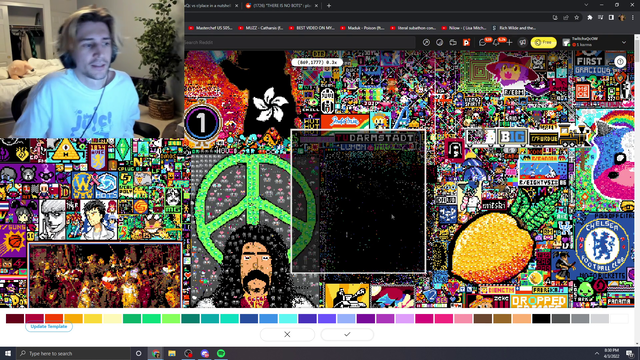Select the indigo color swatch
640x360 pixels.
point(307,318)
